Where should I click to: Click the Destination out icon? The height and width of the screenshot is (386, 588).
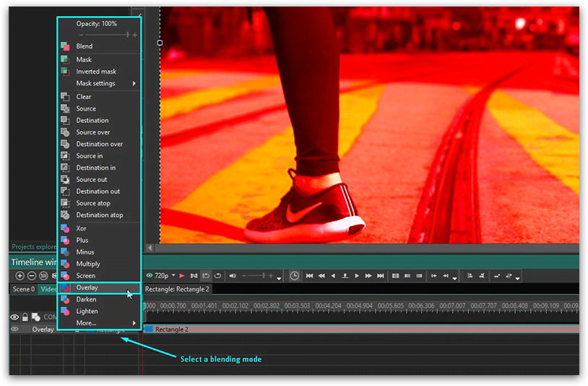pos(65,192)
